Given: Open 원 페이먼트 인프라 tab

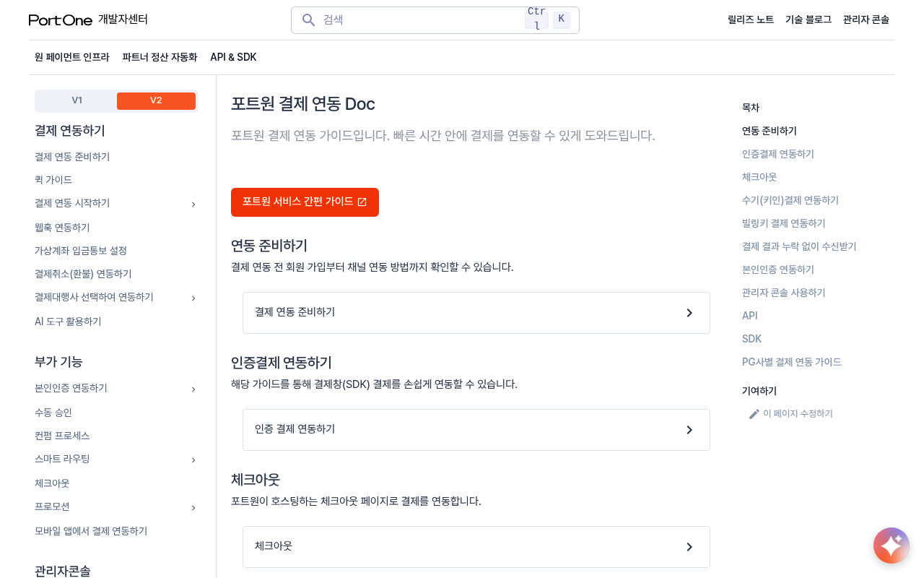Looking at the screenshot, I should pyautogui.click(x=72, y=57).
